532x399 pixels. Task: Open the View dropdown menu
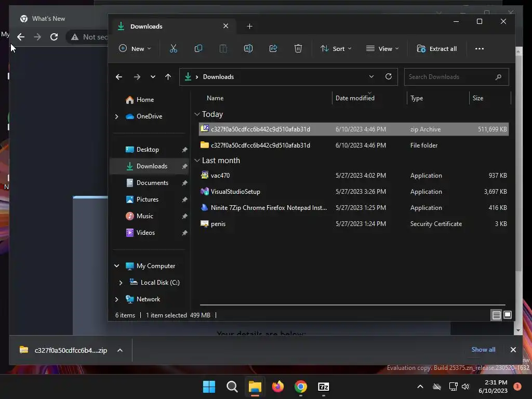pos(382,48)
